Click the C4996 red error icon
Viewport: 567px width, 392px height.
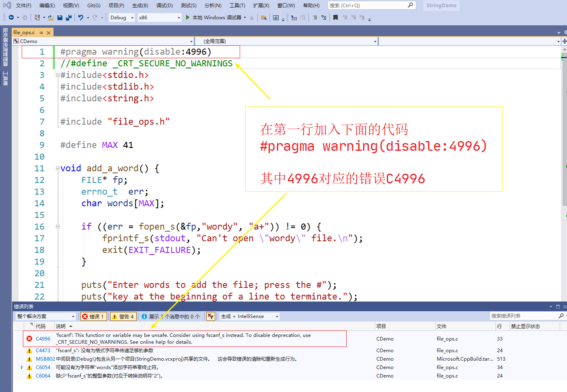[29, 339]
